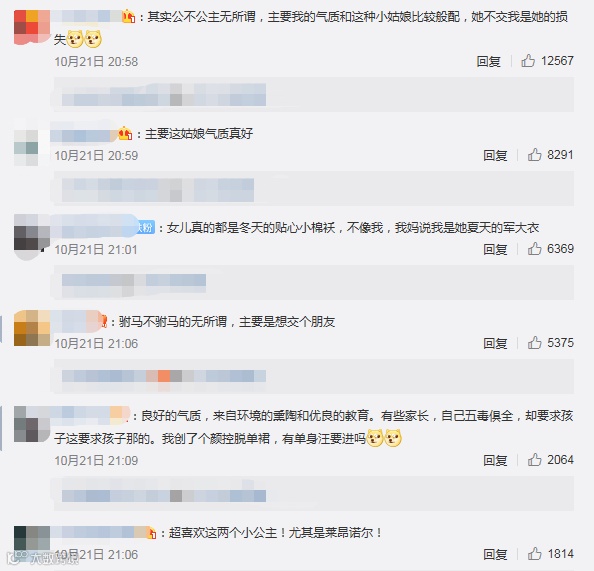Open the dark gray avatar of the third commenter
Image resolution: width=594 pixels, height=571 pixels.
click(32, 234)
